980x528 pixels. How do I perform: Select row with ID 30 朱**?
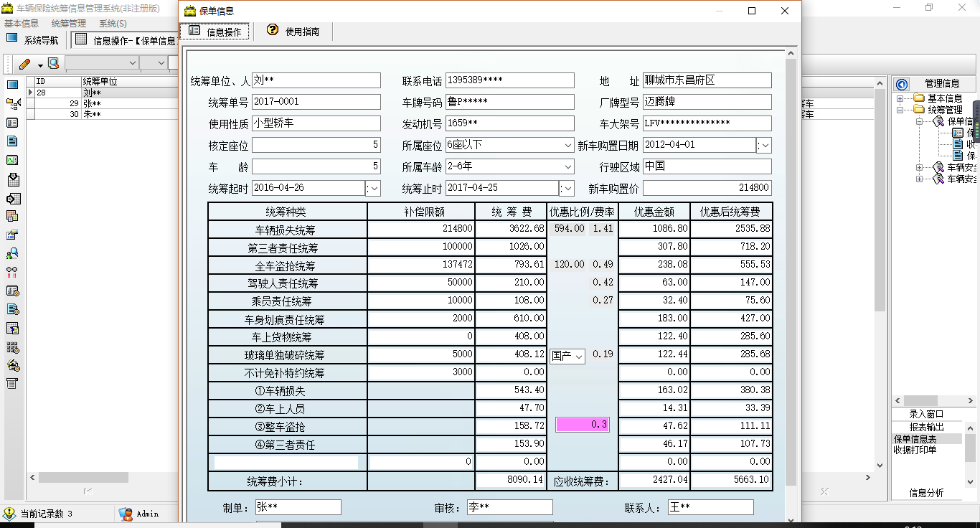102,114
